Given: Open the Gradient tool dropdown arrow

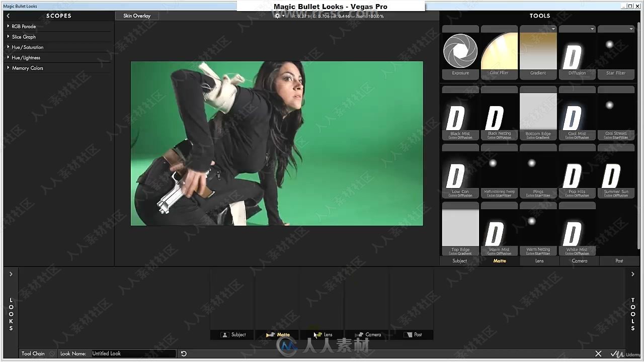Looking at the screenshot, I should point(553,29).
